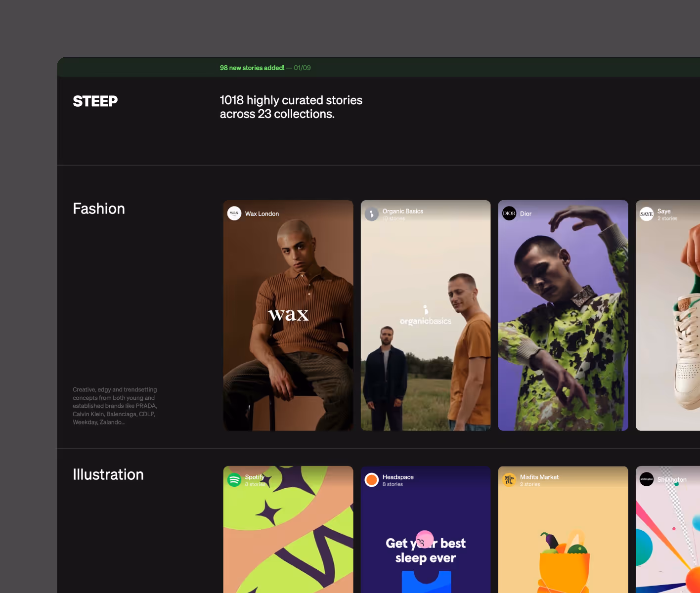Click '8 stories' under Headspace
Screen dimensions: 700x593
click(393, 484)
